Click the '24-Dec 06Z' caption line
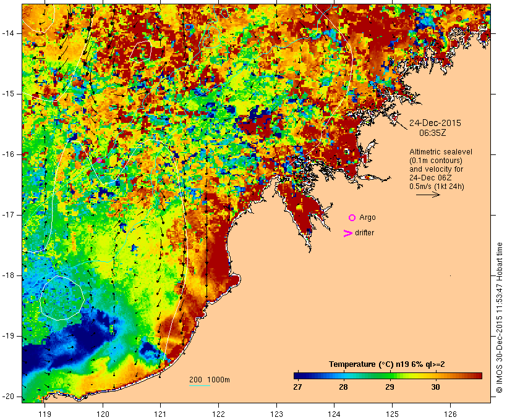The image size is (507, 420). coord(430,178)
